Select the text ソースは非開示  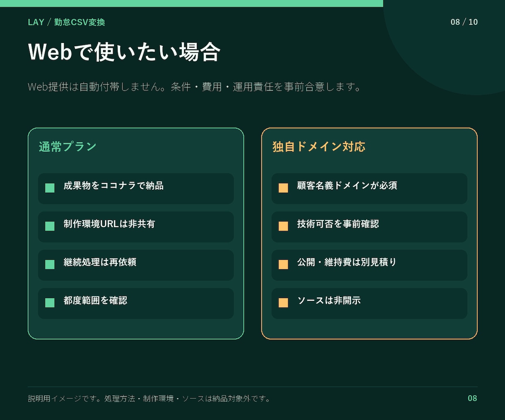pyautogui.click(x=329, y=300)
